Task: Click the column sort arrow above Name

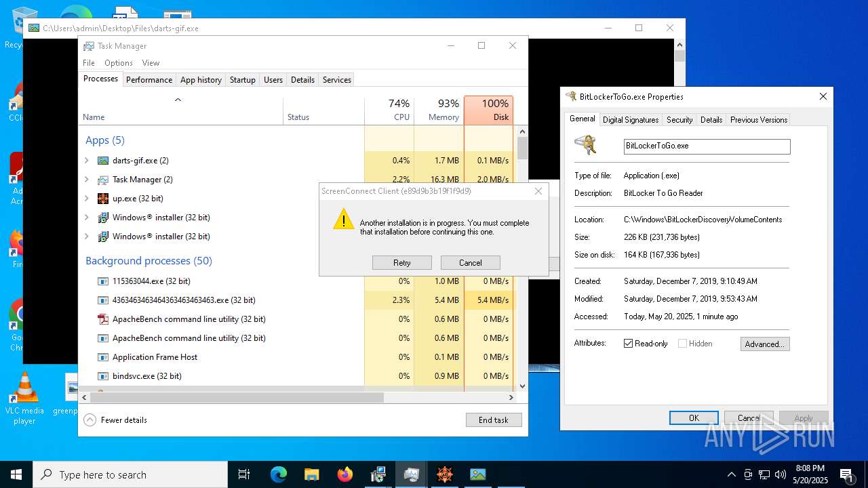Action: click(x=178, y=100)
